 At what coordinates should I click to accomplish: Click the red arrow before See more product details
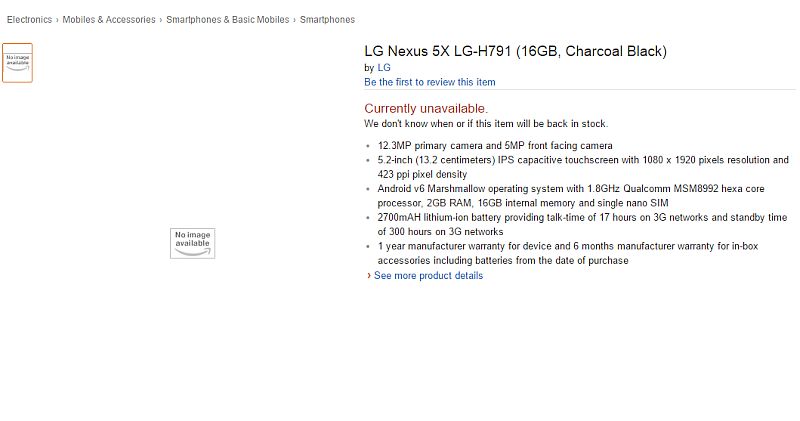(369, 276)
